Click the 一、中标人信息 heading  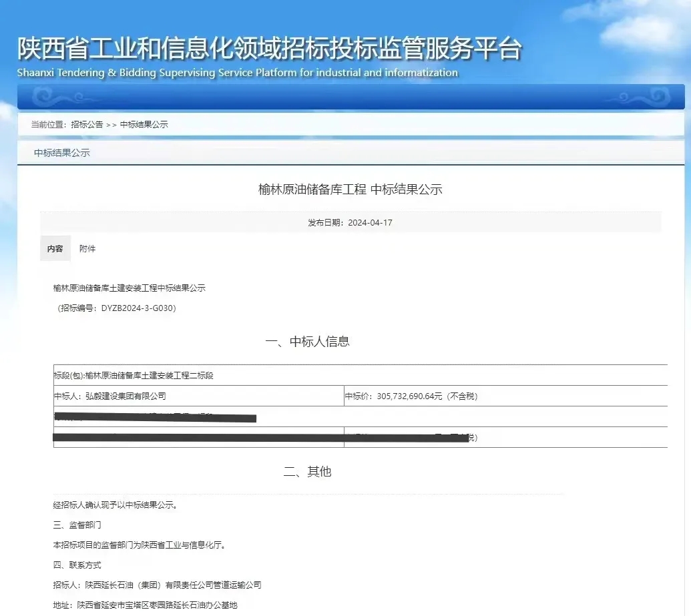307,342
